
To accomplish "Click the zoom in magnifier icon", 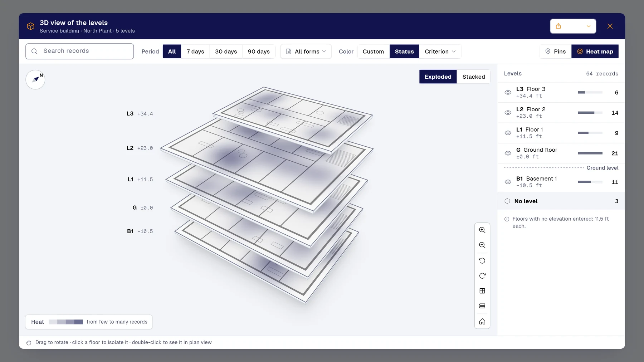I will coord(482,230).
